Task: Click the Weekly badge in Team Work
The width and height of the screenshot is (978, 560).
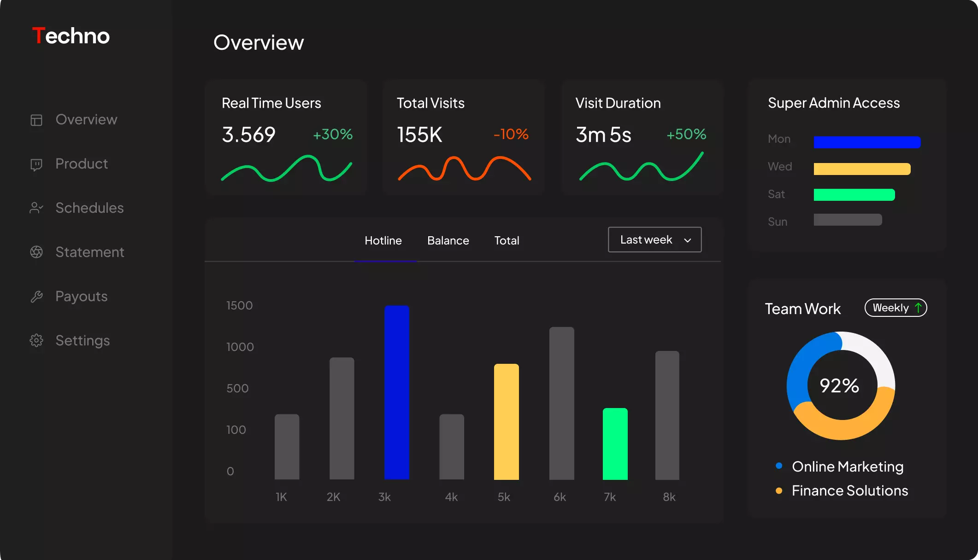Action: tap(896, 308)
